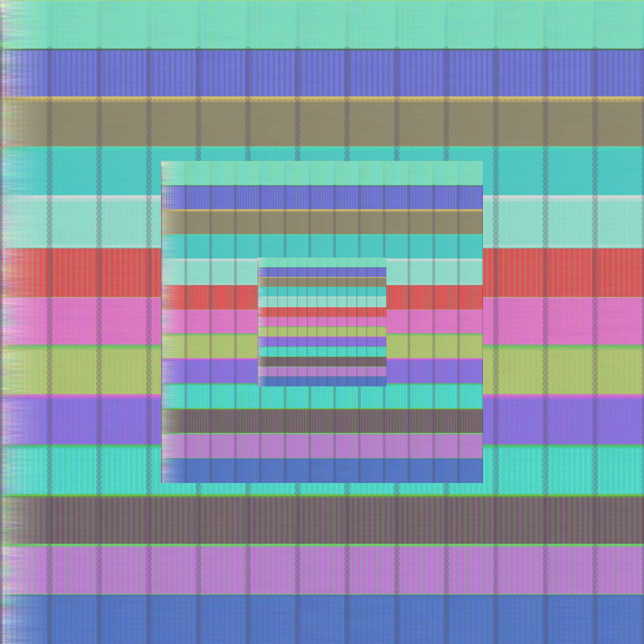Click the outer yellow-green stripe
Image resolution: width=644 pixels, height=644 pixels.
coord(560,371)
